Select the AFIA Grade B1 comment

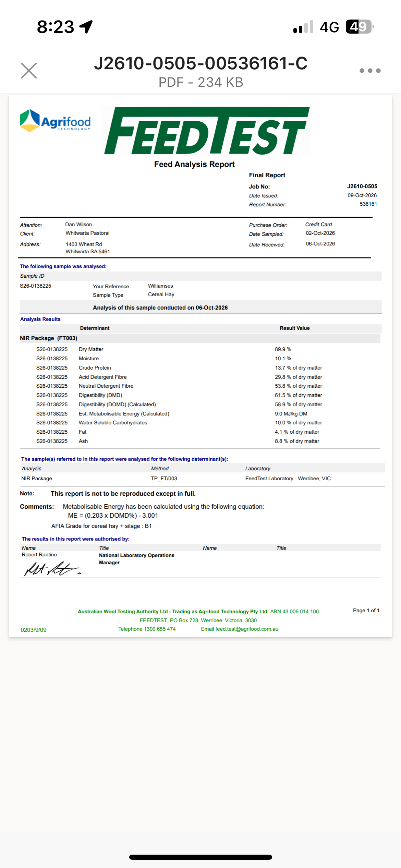coord(101,526)
